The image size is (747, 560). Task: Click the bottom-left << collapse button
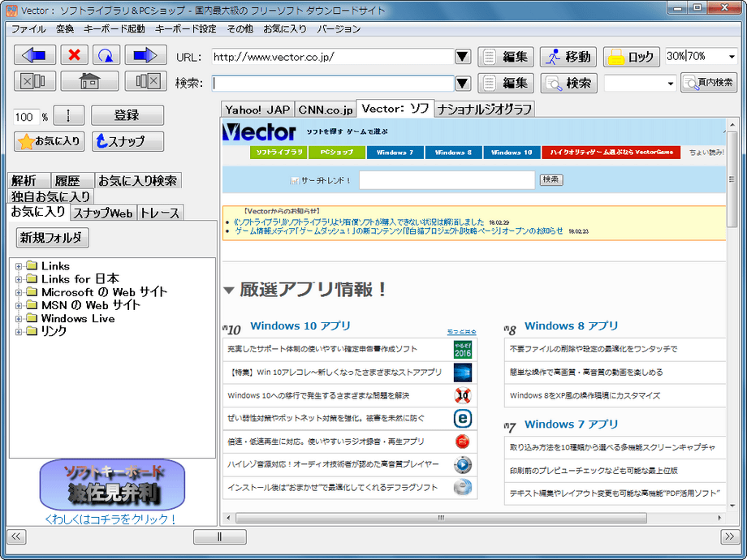click(x=15, y=536)
